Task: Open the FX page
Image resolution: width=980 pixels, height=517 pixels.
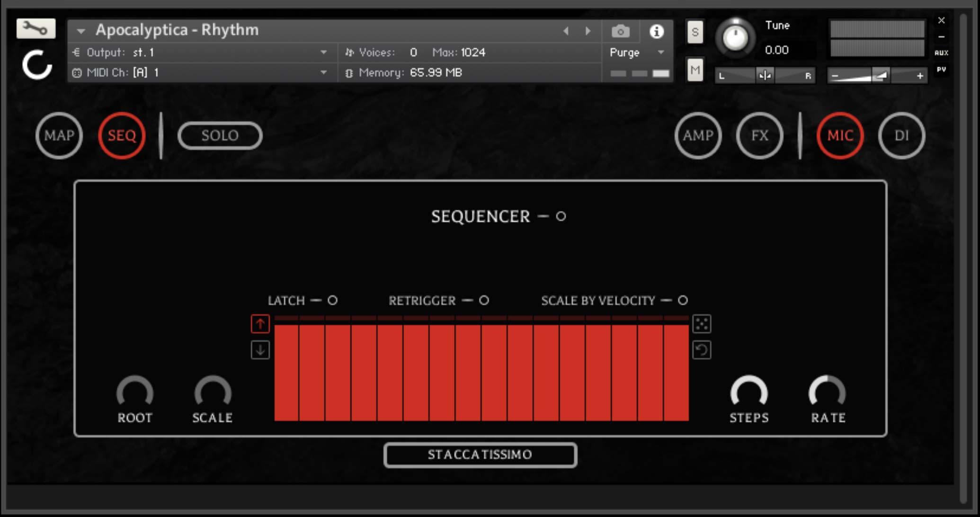Action: 759,136
